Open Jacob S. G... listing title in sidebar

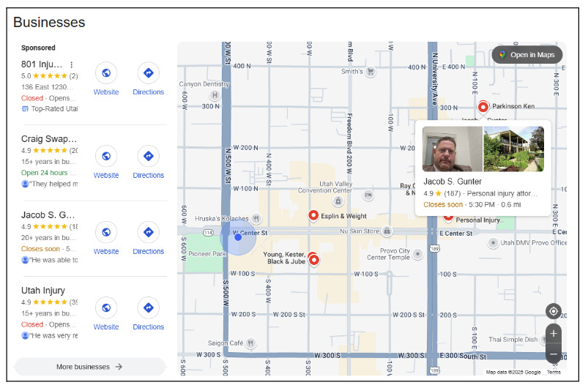pos(48,215)
